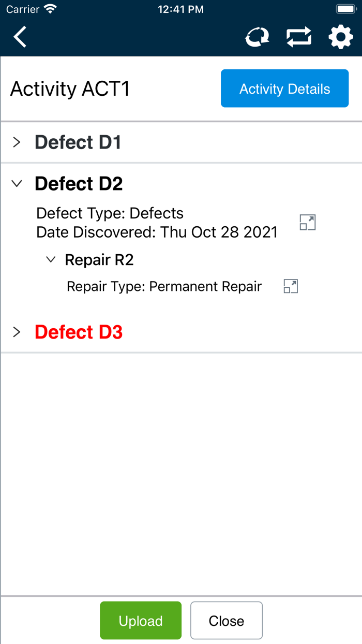Tap the repeat arrows transfer icon
Image resolution: width=362 pixels, height=644 pixels.
(x=299, y=37)
